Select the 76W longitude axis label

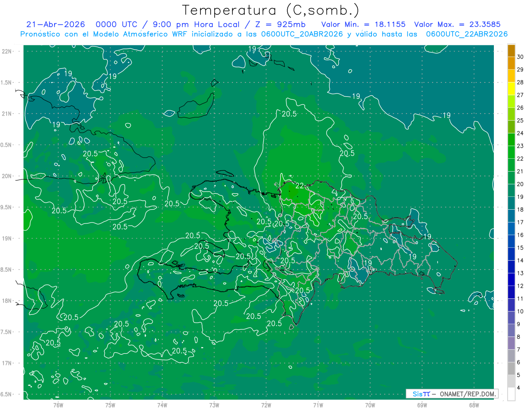point(58,405)
